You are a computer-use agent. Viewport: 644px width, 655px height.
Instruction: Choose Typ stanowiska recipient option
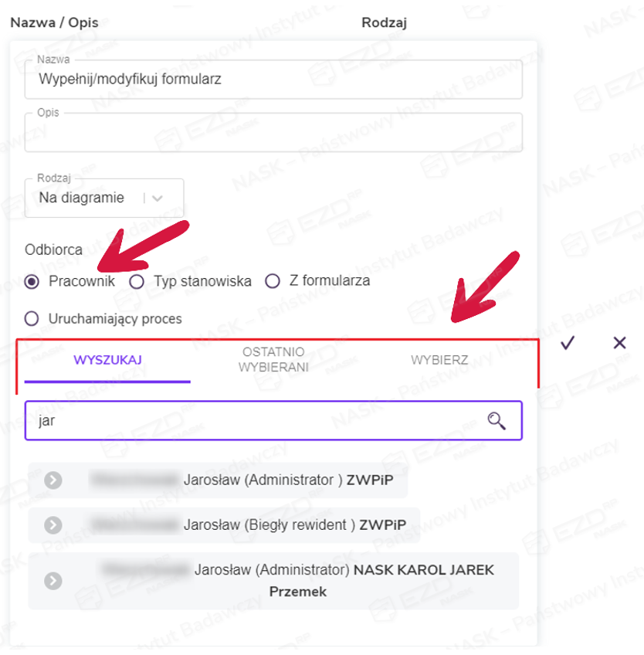(x=137, y=282)
